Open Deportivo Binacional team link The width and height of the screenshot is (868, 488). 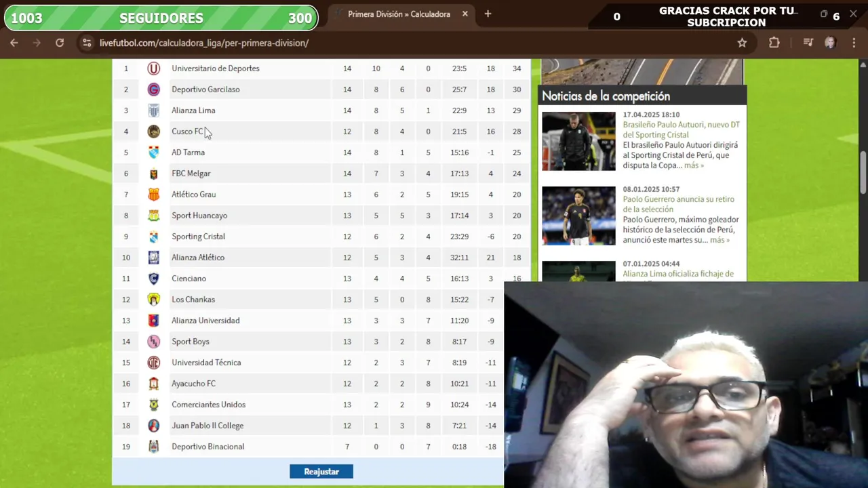208,447
